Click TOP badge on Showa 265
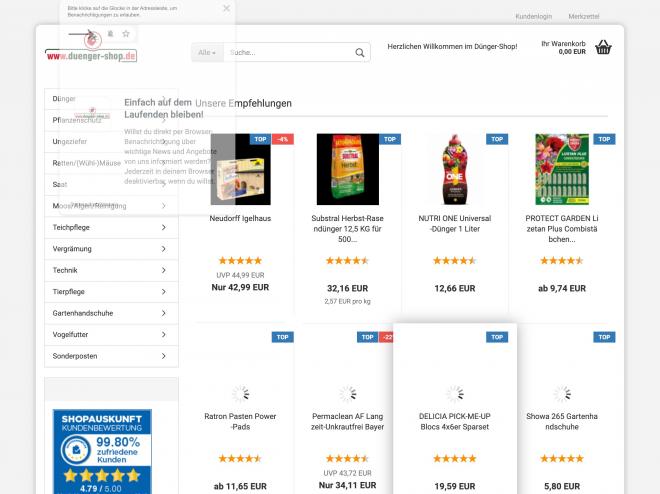Image resolution: width=660 pixels, height=494 pixels. (604, 337)
